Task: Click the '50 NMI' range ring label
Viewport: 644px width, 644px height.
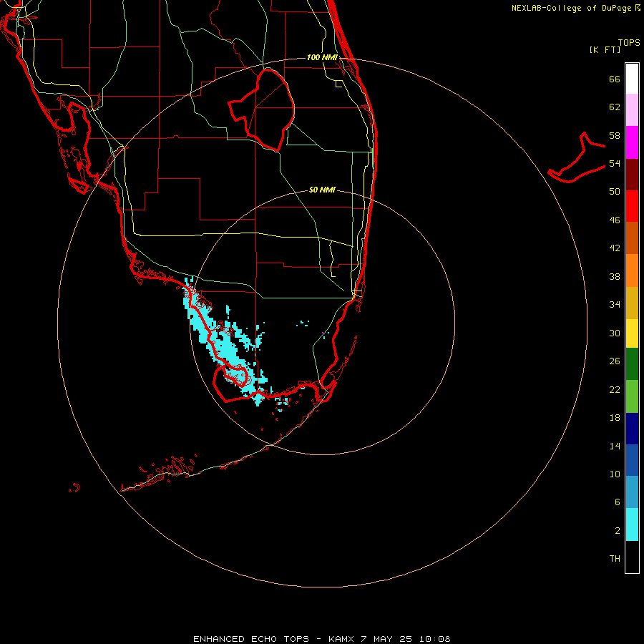Action: [322, 190]
